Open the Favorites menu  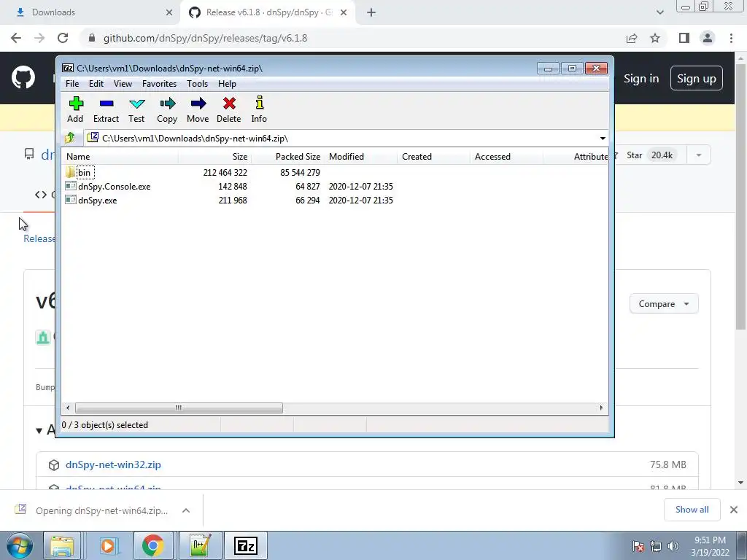160,83
